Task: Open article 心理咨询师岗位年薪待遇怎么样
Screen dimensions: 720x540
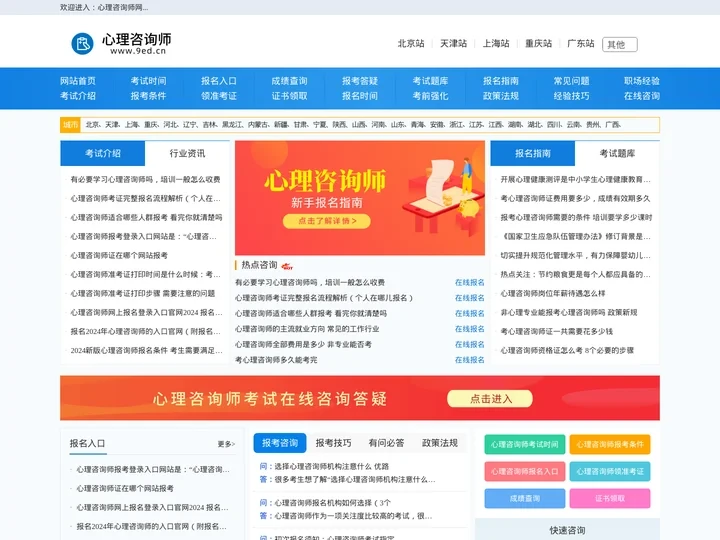Action: point(553,293)
